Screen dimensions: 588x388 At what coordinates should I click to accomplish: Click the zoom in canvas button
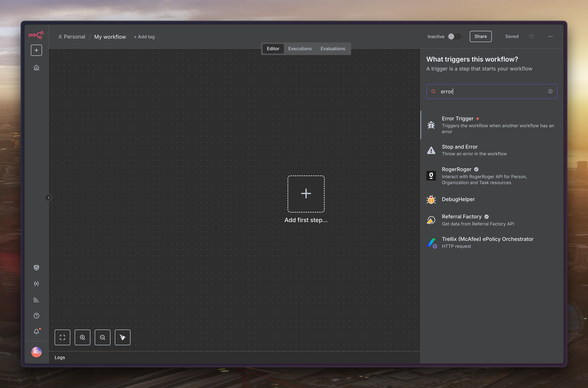83,337
